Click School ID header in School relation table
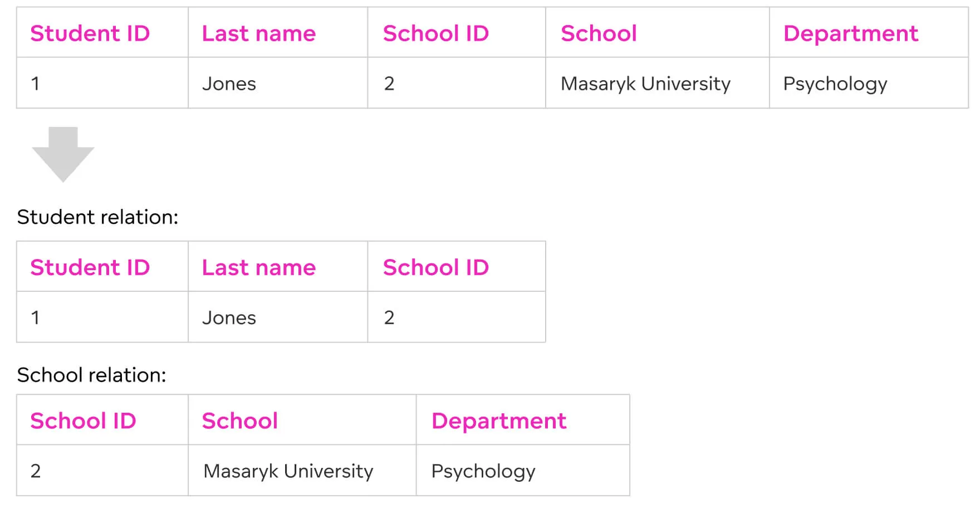The image size is (980, 508). pyautogui.click(x=83, y=421)
